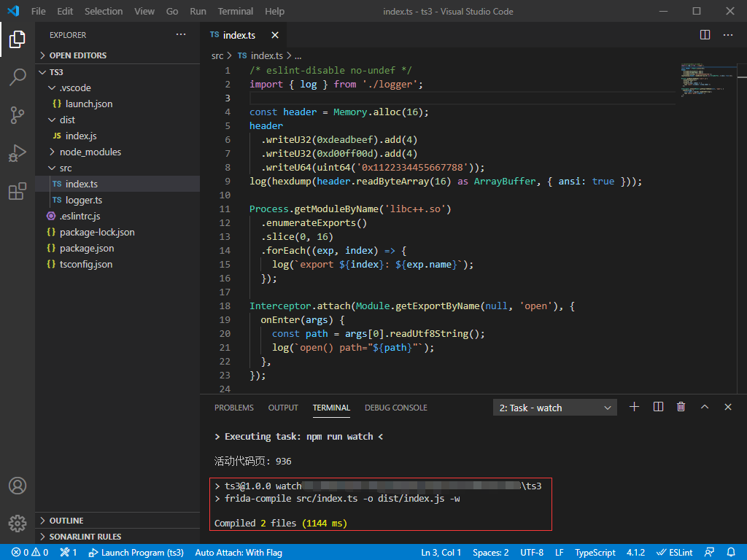Open the Terminal menu
This screenshot has width=747, height=560.
236,11
